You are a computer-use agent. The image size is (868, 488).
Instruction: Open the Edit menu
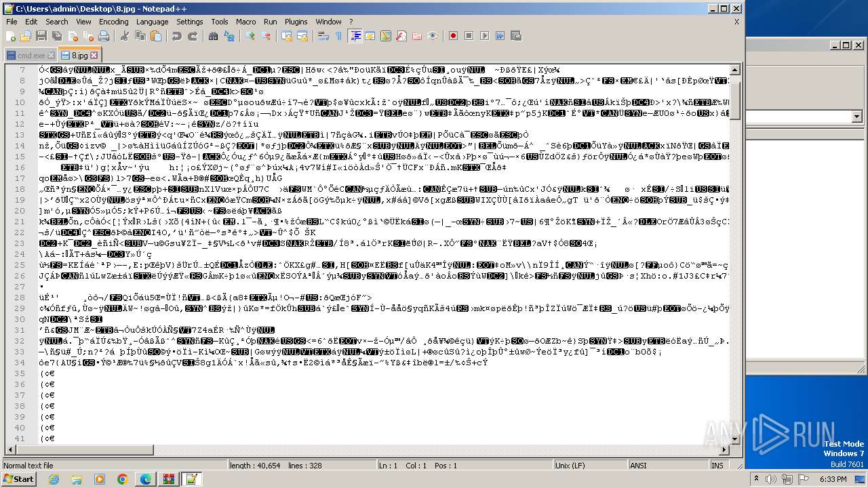point(31,22)
